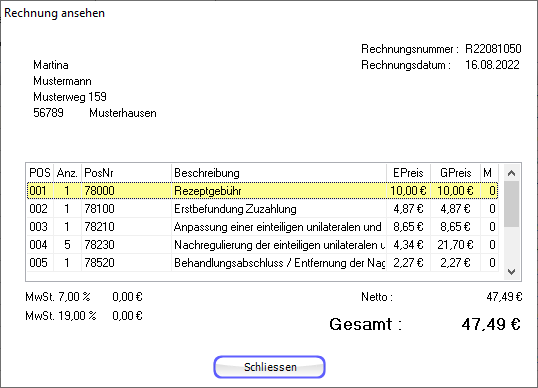Click the scroll up arrow in invoice list

pos(512,173)
